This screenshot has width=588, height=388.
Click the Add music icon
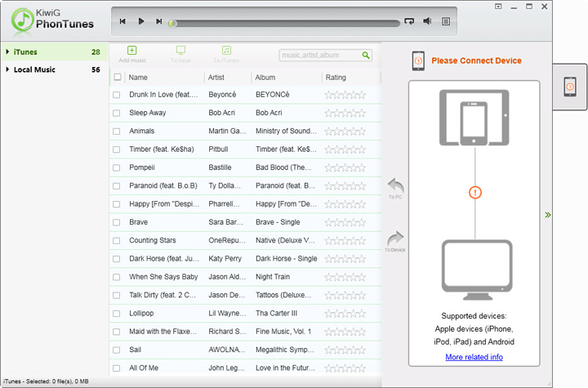click(132, 51)
